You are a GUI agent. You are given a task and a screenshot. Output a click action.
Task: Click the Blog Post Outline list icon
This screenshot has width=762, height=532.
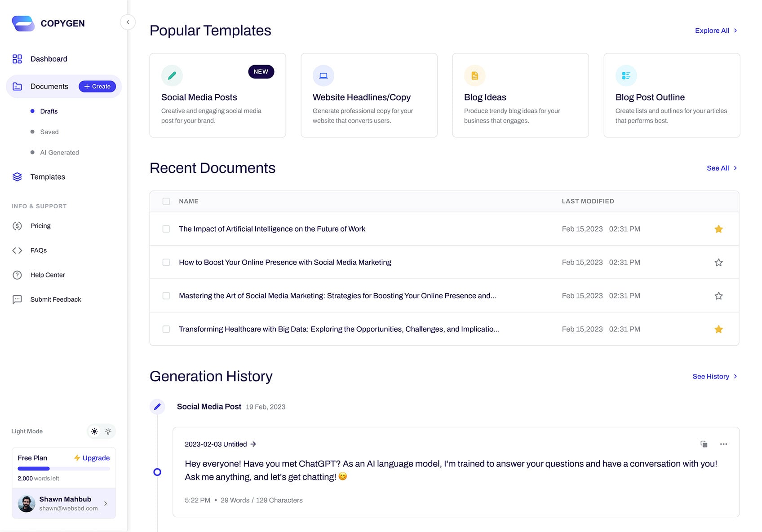coord(626,76)
